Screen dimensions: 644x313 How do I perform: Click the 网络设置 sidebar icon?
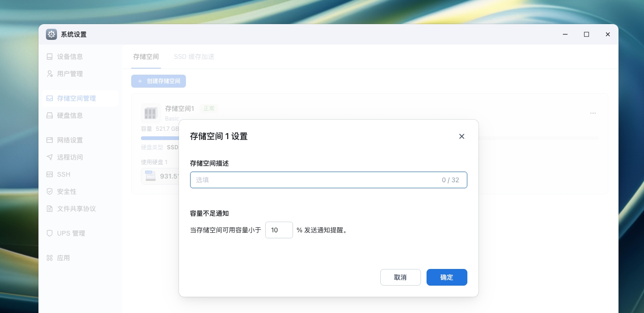(50, 140)
